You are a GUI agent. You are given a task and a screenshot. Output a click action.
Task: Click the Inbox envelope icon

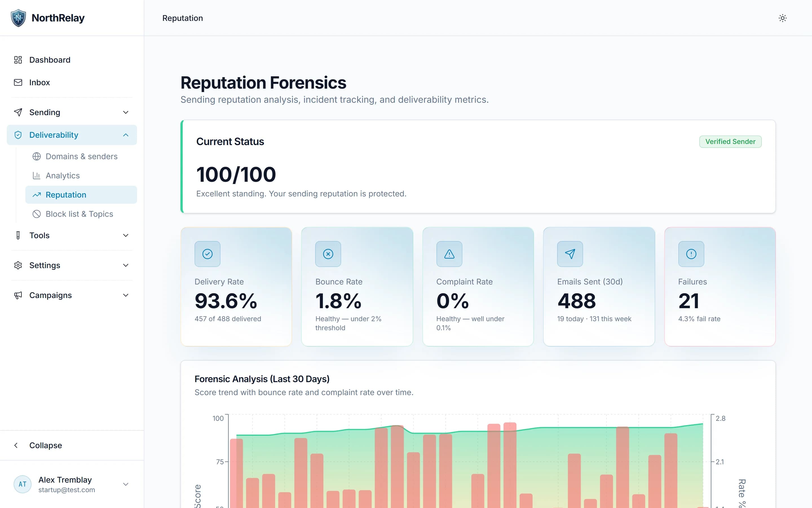(x=18, y=82)
